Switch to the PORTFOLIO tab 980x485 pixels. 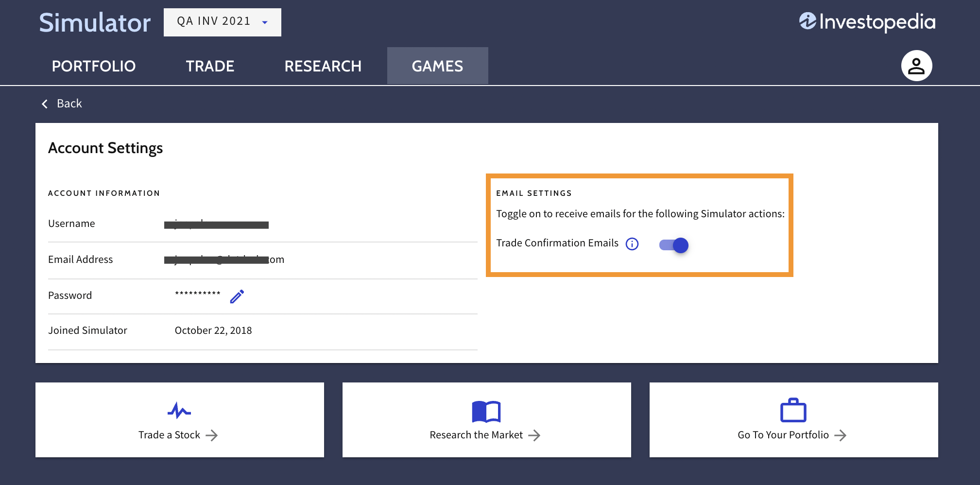(x=94, y=66)
